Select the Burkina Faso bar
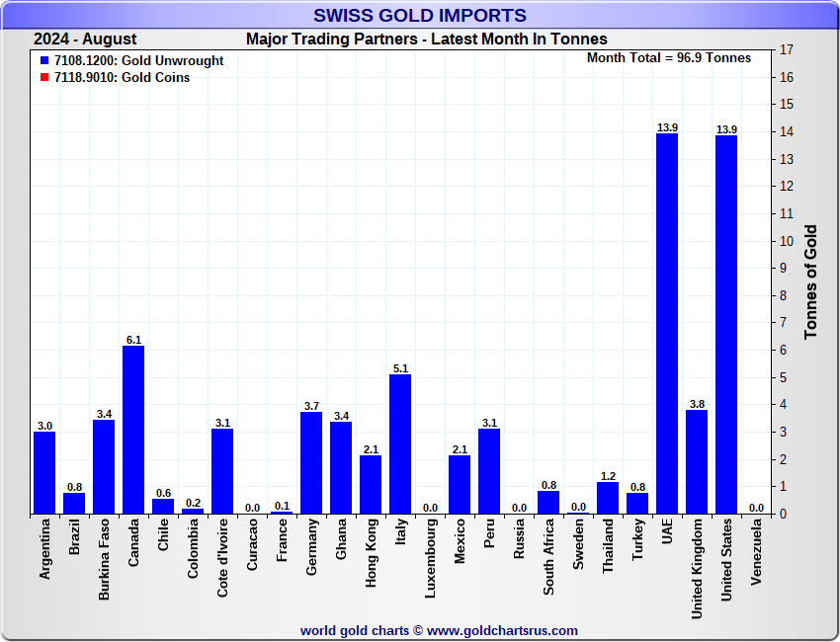Viewport: 840px width, 642px height. (104, 466)
